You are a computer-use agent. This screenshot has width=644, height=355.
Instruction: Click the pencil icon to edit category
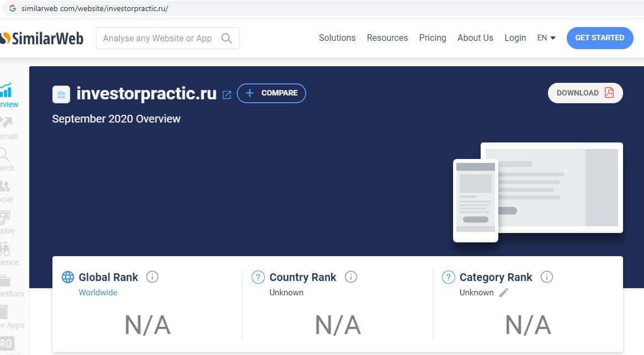click(x=503, y=293)
